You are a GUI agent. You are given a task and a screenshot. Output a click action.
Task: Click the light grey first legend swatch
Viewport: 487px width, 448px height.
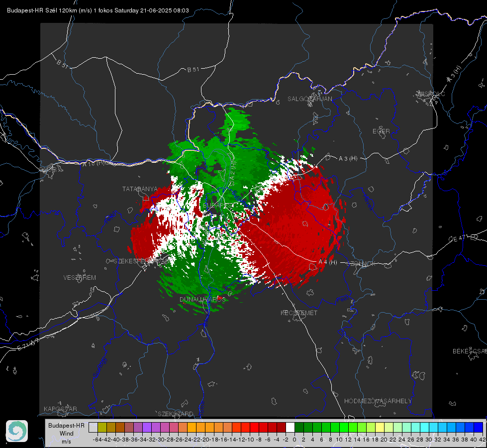click(93, 428)
